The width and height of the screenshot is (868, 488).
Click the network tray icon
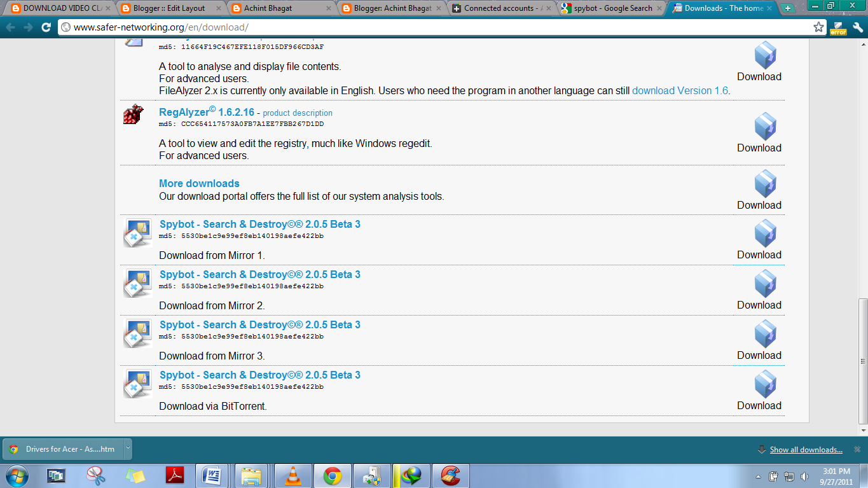pos(789,476)
